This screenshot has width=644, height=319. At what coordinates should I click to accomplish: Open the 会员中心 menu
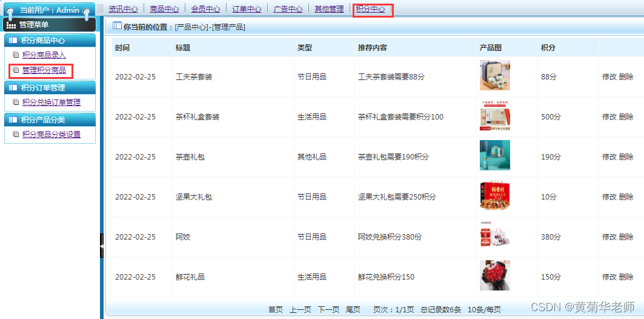click(205, 8)
